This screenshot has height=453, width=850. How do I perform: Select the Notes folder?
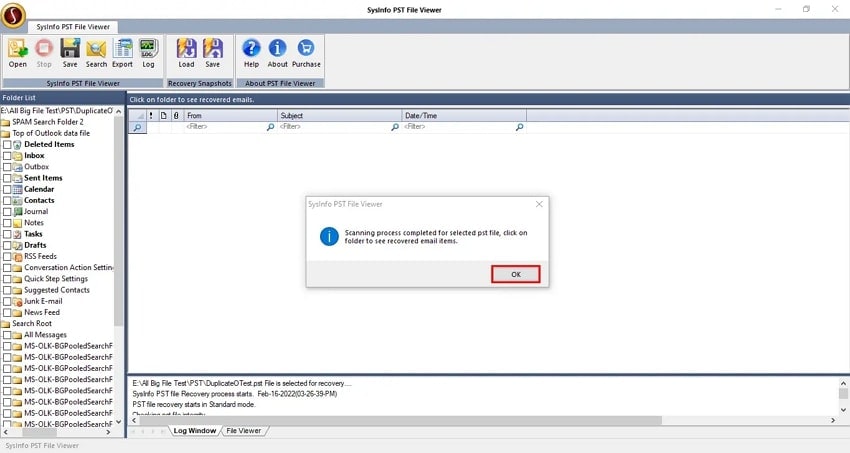tap(34, 223)
